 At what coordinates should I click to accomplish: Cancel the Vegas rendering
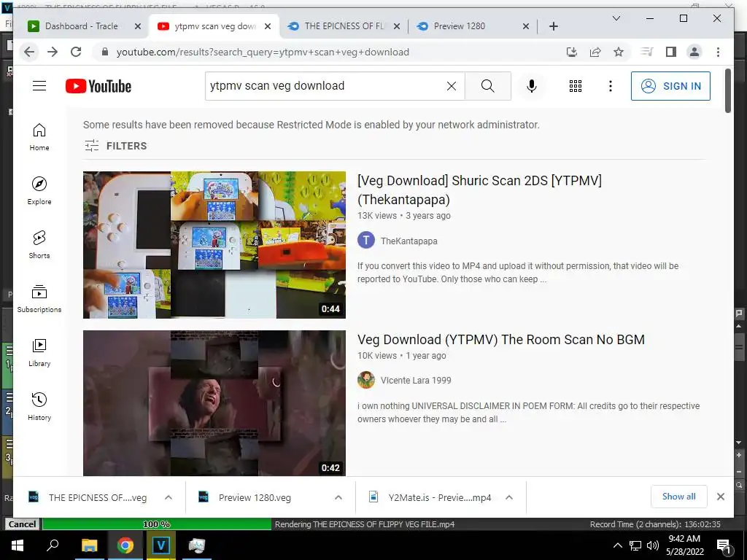coord(22,524)
